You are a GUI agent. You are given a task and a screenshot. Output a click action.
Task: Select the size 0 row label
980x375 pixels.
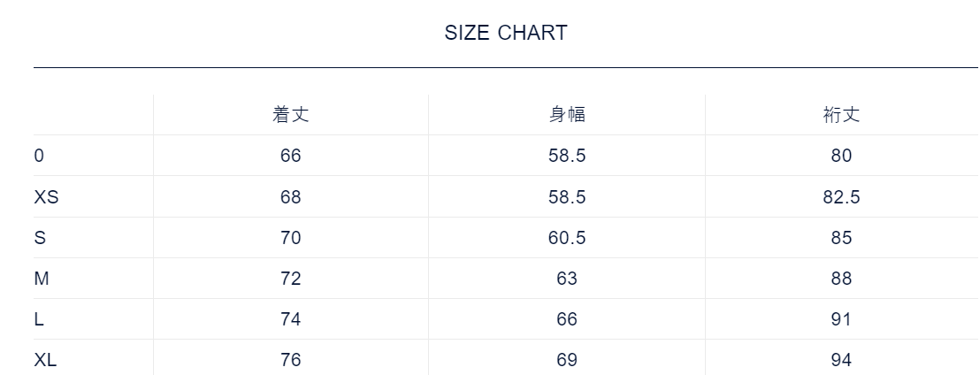[39, 156]
